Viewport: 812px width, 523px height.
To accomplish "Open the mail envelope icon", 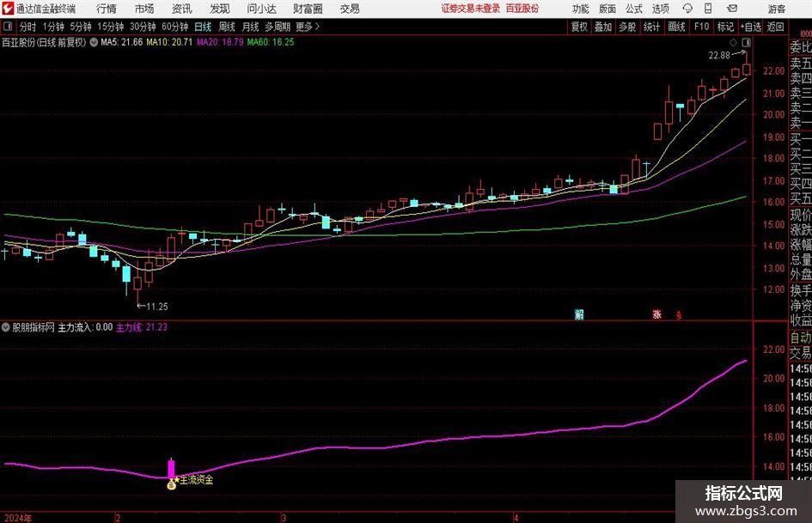I will tap(732, 9).
